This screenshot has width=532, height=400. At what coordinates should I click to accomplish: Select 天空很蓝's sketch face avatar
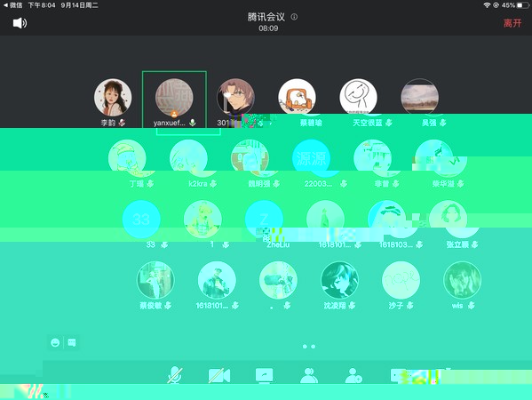pos(358,97)
